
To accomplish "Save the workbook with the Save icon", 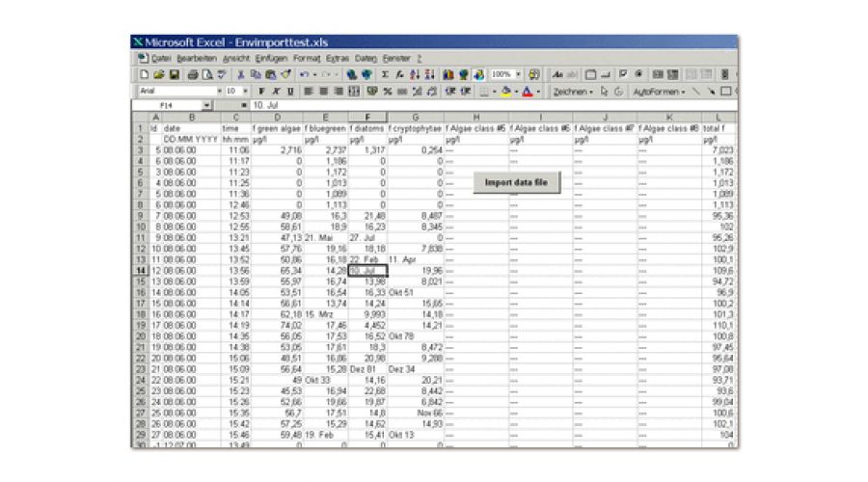I will pyautogui.click(x=175, y=74).
